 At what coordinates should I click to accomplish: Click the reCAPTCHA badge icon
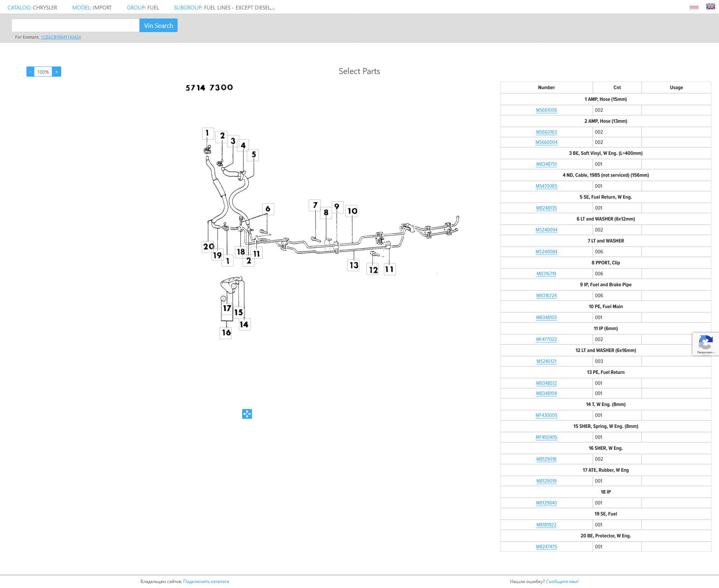pyautogui.click(x=705, y=343)
